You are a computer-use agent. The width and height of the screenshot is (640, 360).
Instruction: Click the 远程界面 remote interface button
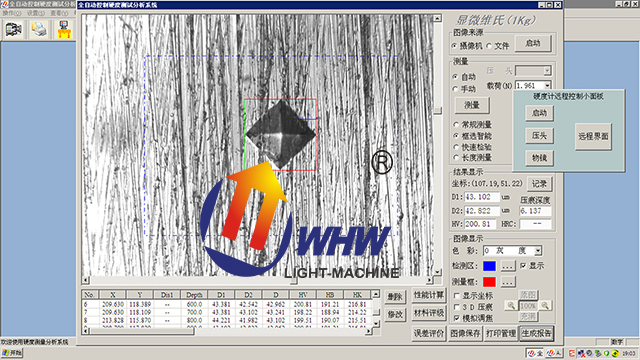593,137
